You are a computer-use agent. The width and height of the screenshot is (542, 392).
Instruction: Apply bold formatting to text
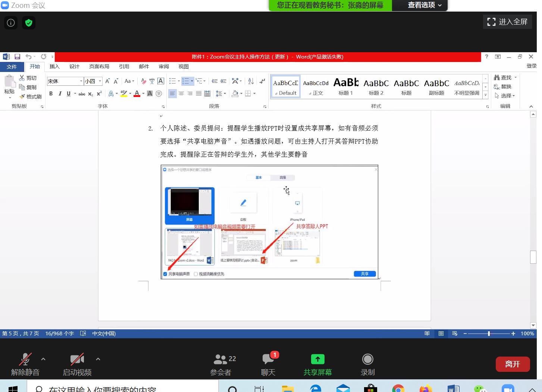[51, 94]
